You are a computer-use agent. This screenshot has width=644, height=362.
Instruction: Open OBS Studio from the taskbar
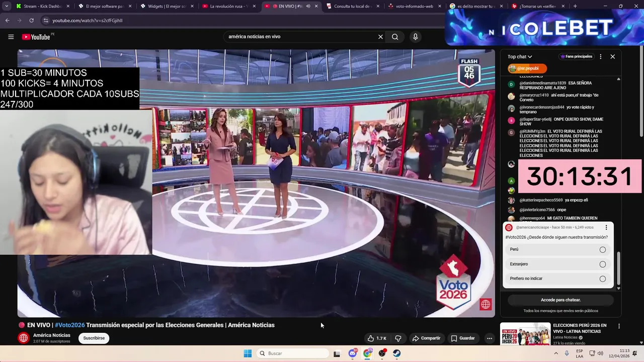[x=382, y=353]
